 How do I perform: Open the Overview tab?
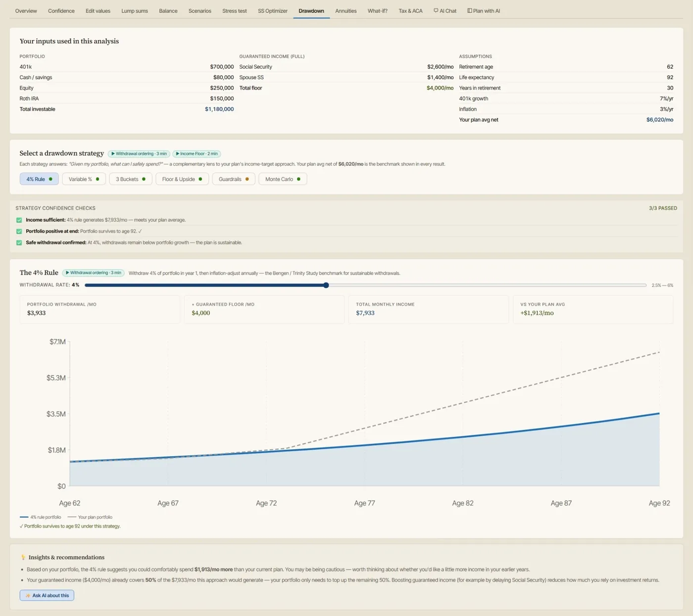pos(26,11)
